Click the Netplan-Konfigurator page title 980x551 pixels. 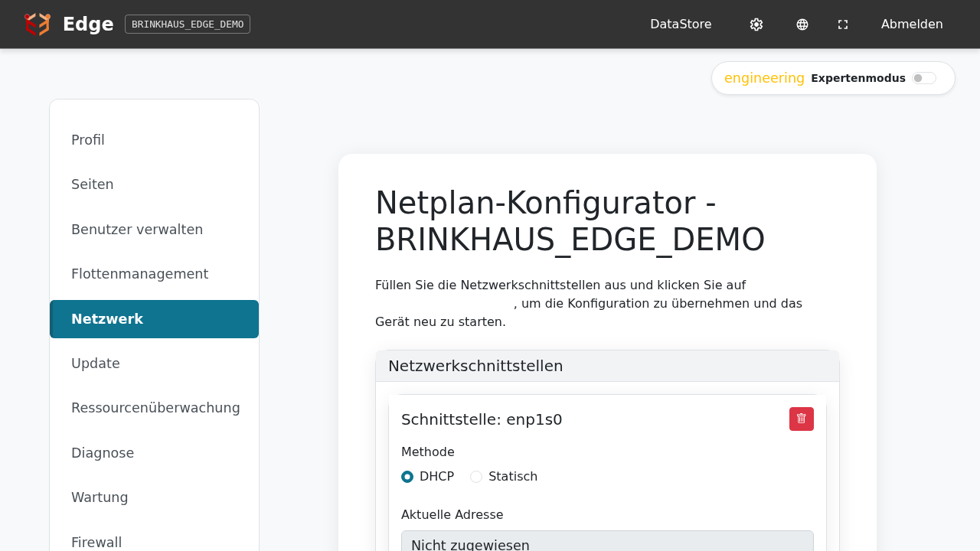click(x=570, y=221)
